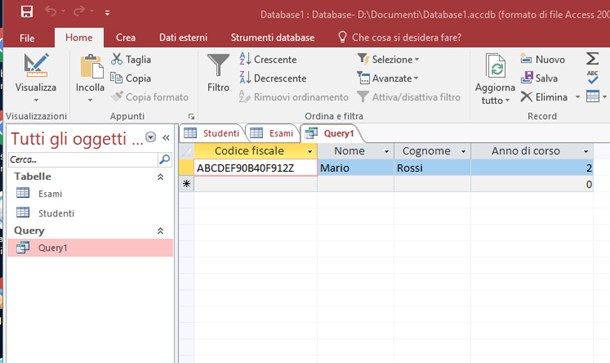The image size is (610, 363).
Task: Click the cell containing Rossi
Action: (x=433, y=168)
